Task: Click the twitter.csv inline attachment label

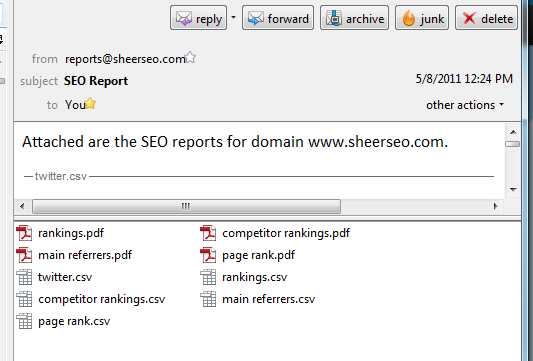Action: [x=61, y=176]
